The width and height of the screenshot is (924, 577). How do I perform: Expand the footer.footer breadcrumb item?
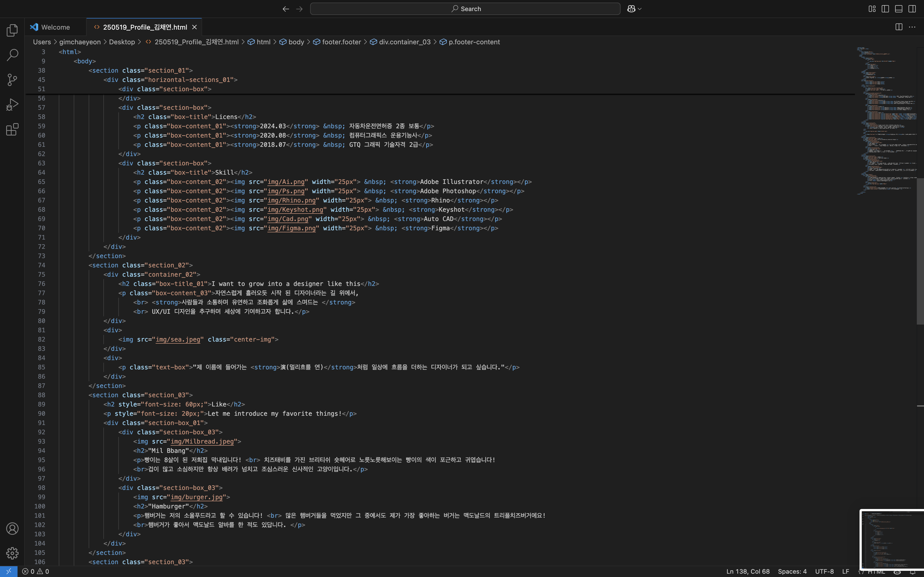(x=341, y=42)
